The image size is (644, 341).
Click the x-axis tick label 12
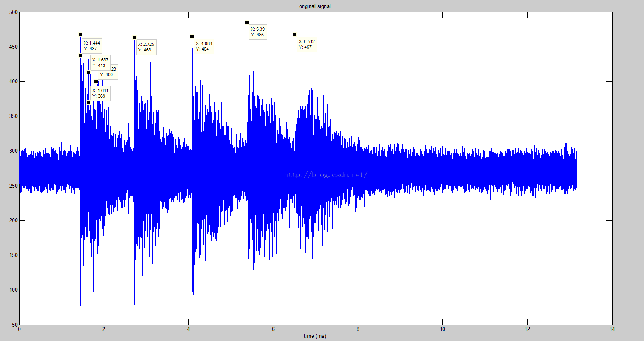pyautogui.click(x=527, y=329)
